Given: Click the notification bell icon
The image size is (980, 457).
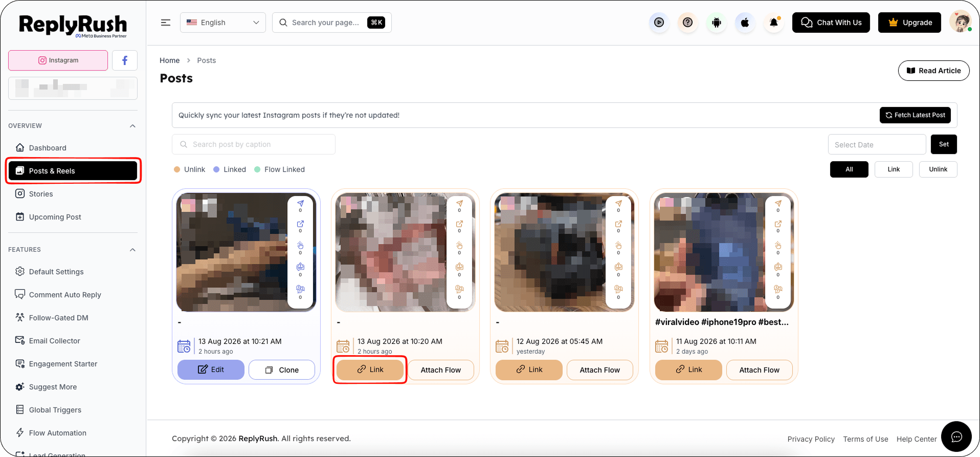Looking at the screenshot, I should (774, 23).
